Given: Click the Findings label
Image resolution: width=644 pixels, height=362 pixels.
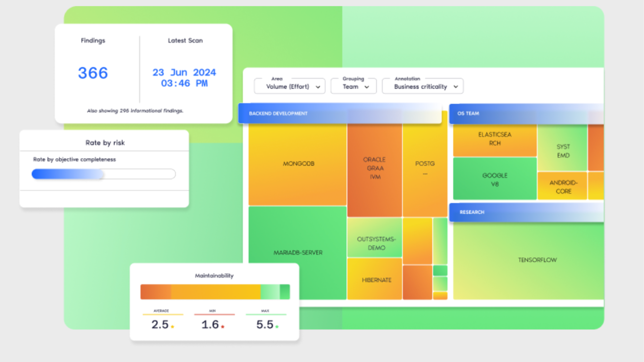Looking at the screenshot, I should tap(93, 40).
